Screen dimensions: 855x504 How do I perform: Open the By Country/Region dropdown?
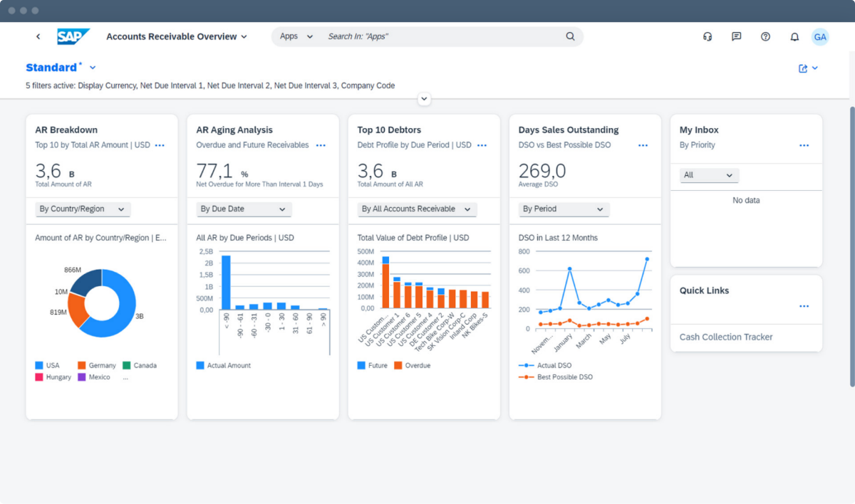(83, 209)
